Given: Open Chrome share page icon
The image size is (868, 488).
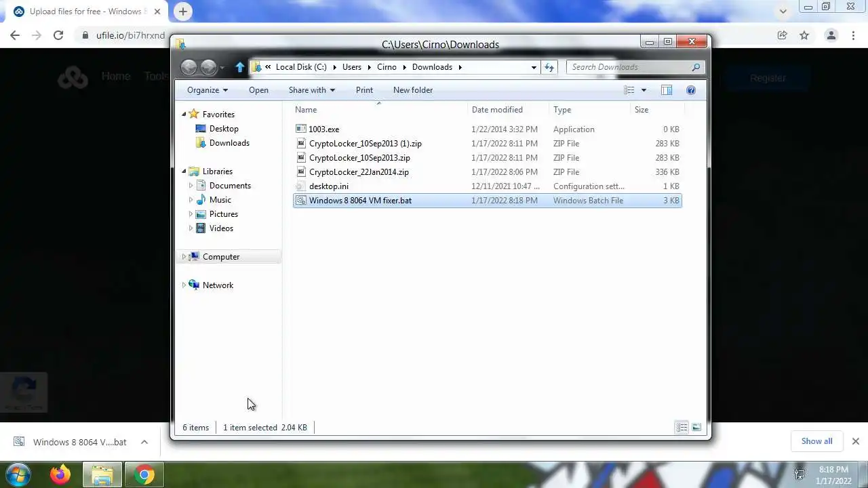Looking at the screenshot, I should pyautogui.click(x=782, y=35).
